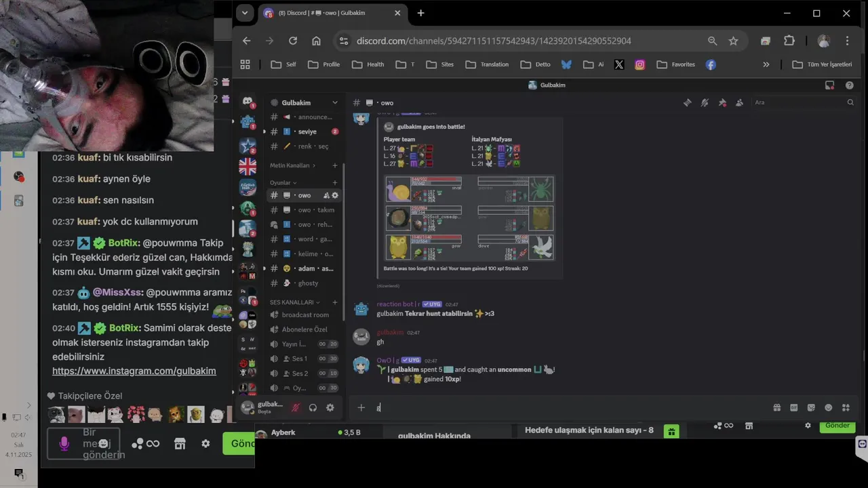868x488 pixels.
Task: Open a new Chrome tab
Action: pyautogui.click(x=420, y=13)
